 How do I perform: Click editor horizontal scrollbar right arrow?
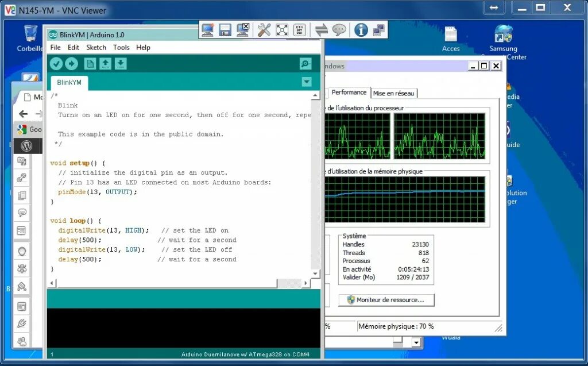(x=306, y=283)
